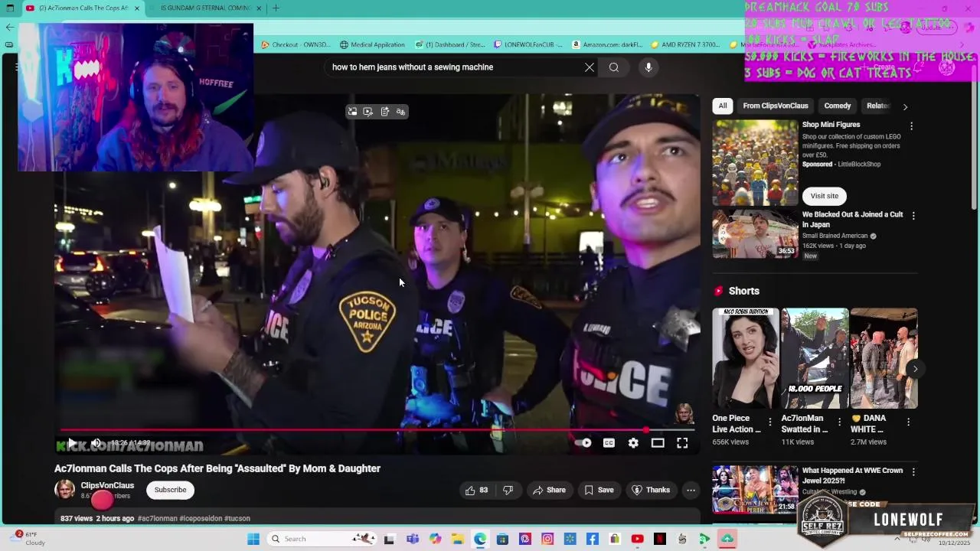Click the Subscribe button

point(170,490)
